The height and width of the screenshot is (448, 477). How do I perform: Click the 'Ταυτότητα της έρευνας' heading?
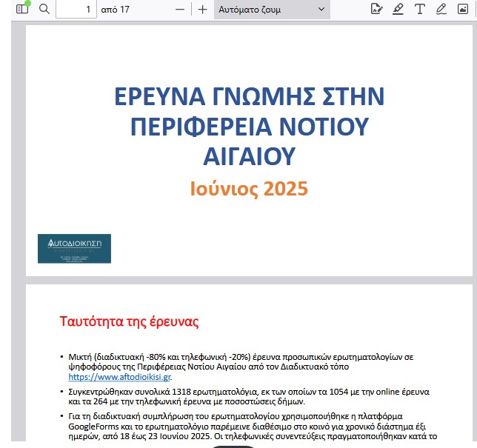pyautogui.click(x=129, y=321)
